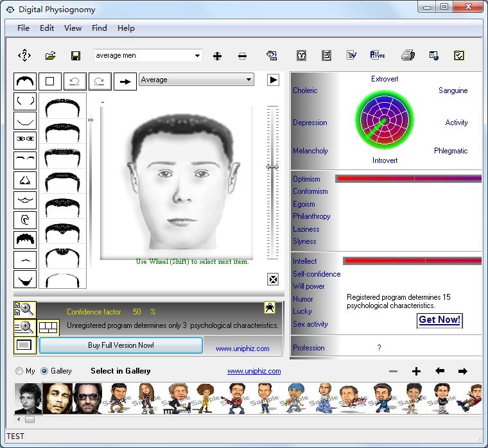
Task: Open file using the folder icon
Action: point(50,56)
